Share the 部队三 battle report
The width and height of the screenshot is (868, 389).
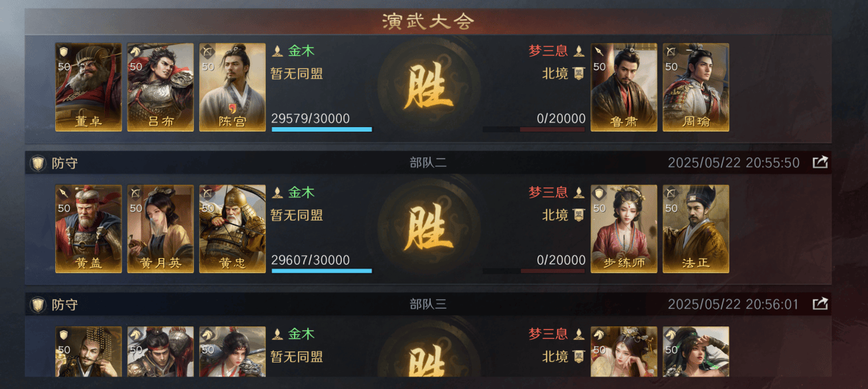coord(820,304)
